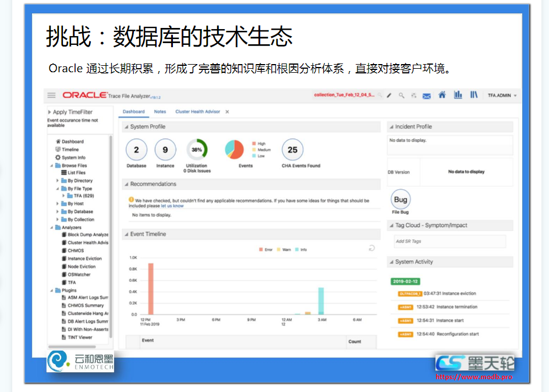Select the Timeline icon in the sidebar
Viewport: 549px width, 392px height.
(59, 150)
